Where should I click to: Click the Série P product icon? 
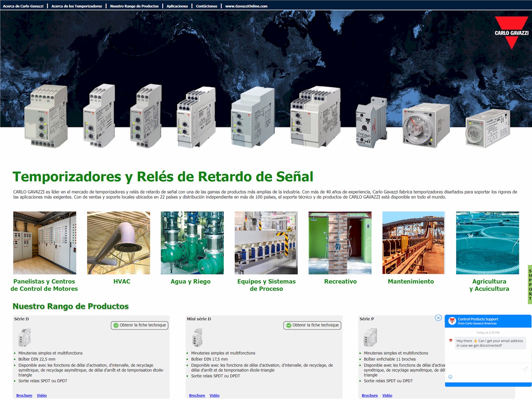tap(370, 337)
